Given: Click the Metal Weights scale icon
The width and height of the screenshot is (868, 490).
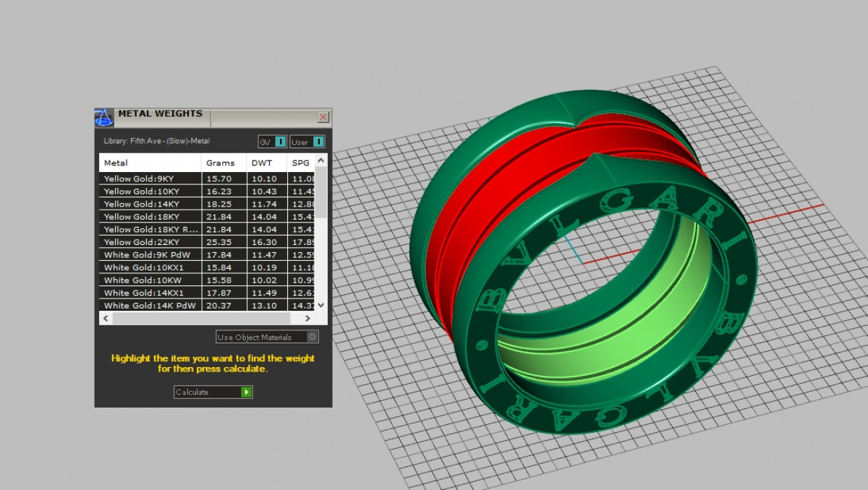Looking at the screenshot, I should [104, 117].
